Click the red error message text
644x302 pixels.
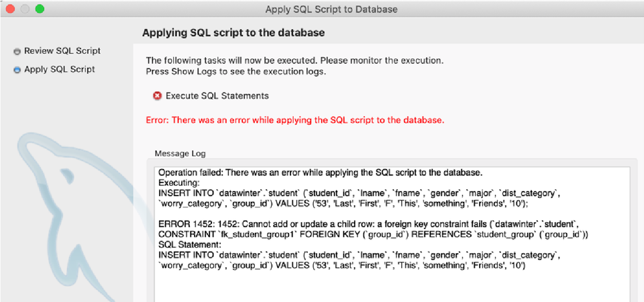(x=296, y=120)
